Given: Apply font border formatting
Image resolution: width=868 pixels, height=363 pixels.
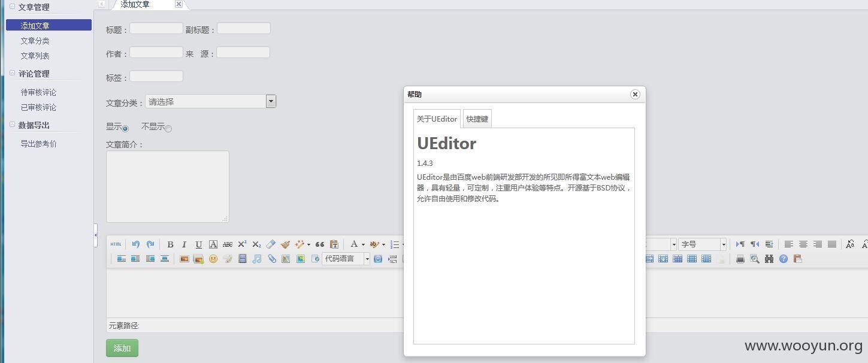Looking at the screenshot, I should coord(213,244).
